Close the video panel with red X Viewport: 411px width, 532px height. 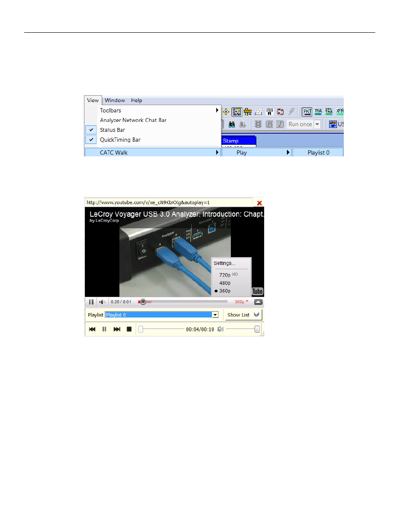(x=259, y=203)
